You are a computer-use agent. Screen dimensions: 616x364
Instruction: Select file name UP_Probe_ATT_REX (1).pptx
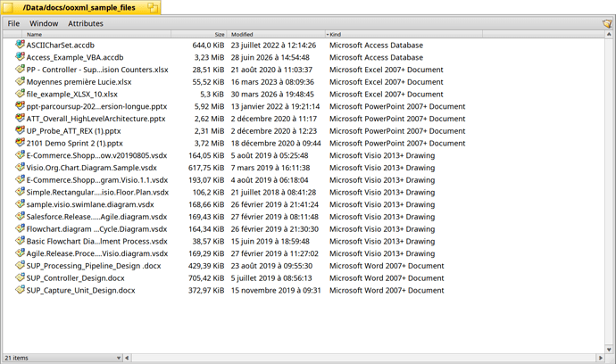(73, 131)
